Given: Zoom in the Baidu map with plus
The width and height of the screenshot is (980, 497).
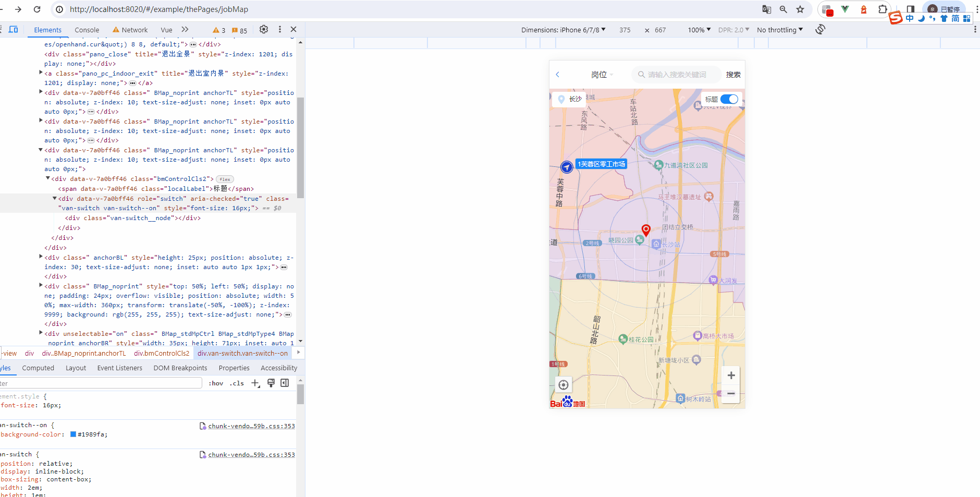Looking at the screenshot, I should tap(731, 375).
